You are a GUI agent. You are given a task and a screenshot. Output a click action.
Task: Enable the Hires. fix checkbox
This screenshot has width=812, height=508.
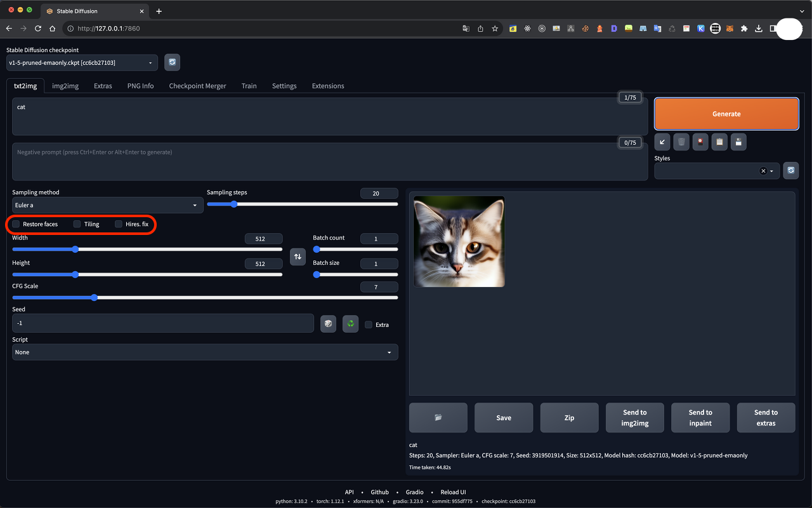118,224
